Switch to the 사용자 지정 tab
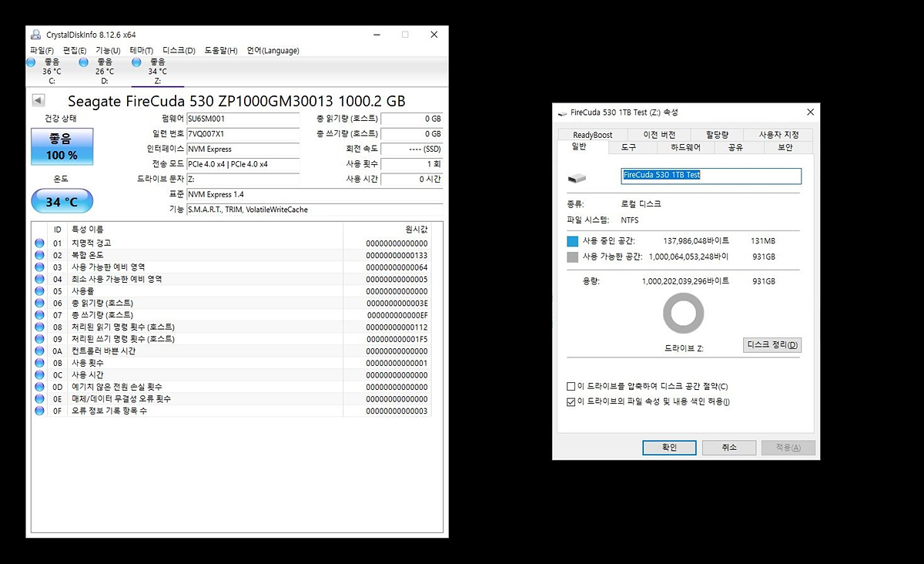Screen dimensions: 924x564 pos(778,135)
